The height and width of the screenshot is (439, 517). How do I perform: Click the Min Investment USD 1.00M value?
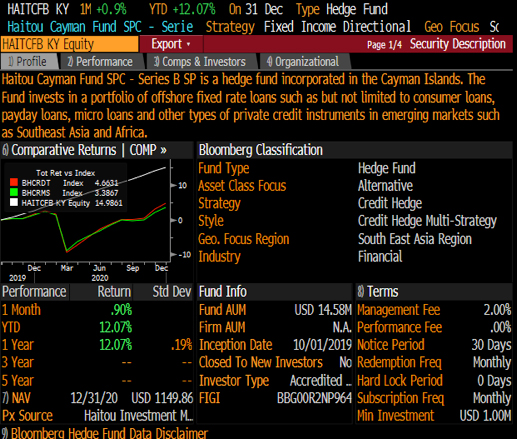[485, 416]
